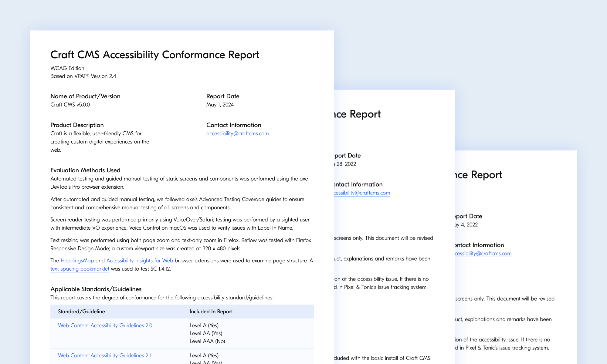Click the Craft CMS Accessibility Conformance Report title
The image size is (607, 364).
click(x=155, y=55)
